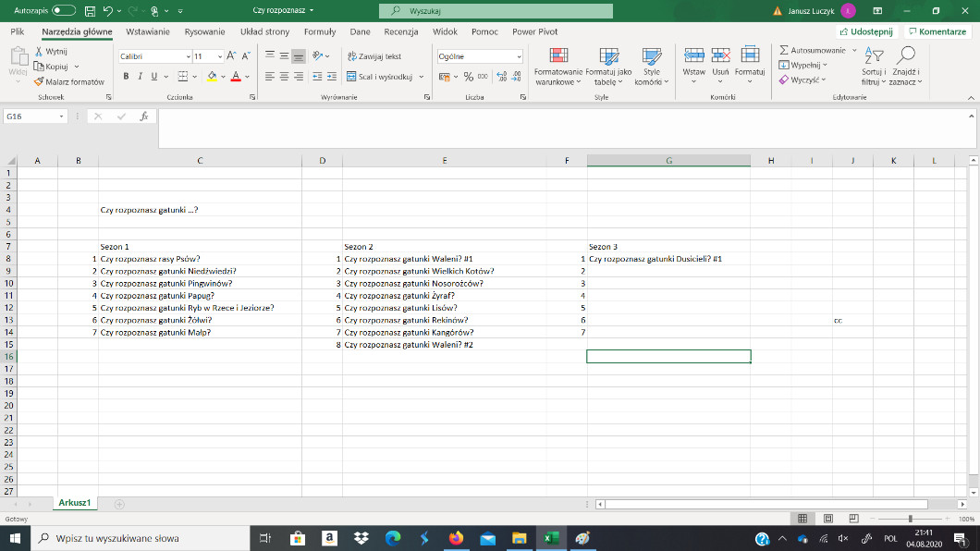Screen dimensions: 980x551
Task: Switch to the Wstawianie ribbon tab
Action: tap(148, 31)
